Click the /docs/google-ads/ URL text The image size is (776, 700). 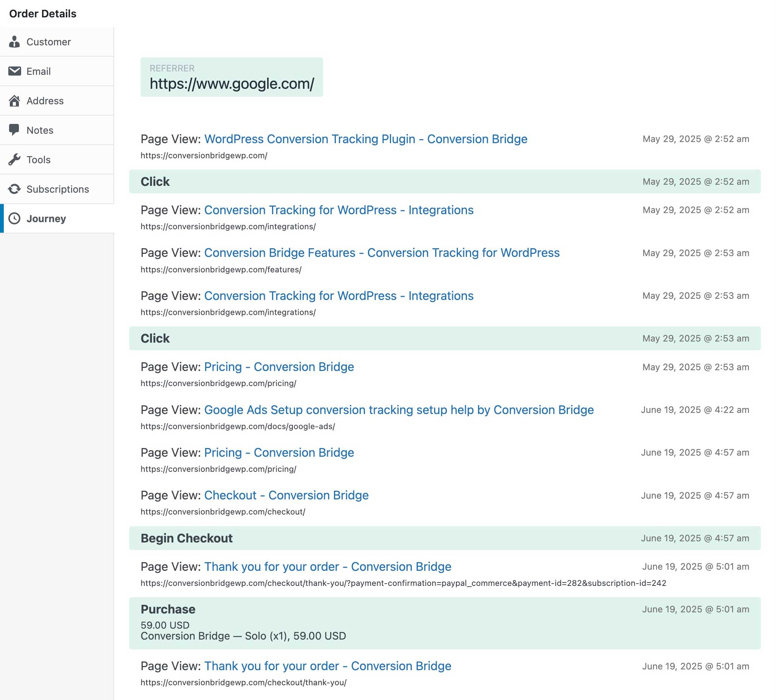coord(238,426)
